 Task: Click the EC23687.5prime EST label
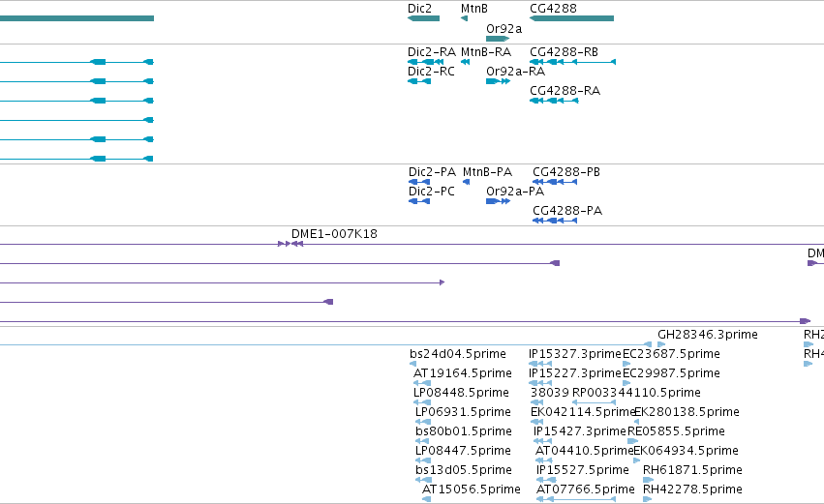671,354
